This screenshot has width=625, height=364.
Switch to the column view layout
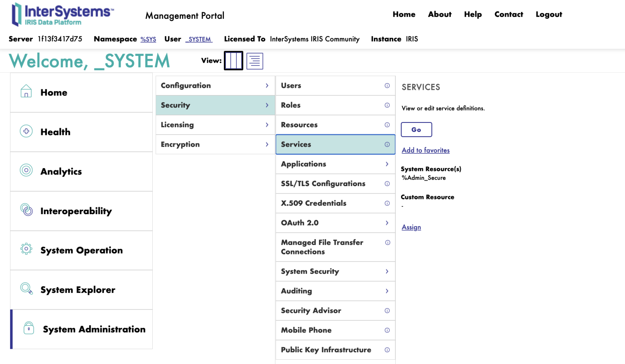tap(234, 61)
